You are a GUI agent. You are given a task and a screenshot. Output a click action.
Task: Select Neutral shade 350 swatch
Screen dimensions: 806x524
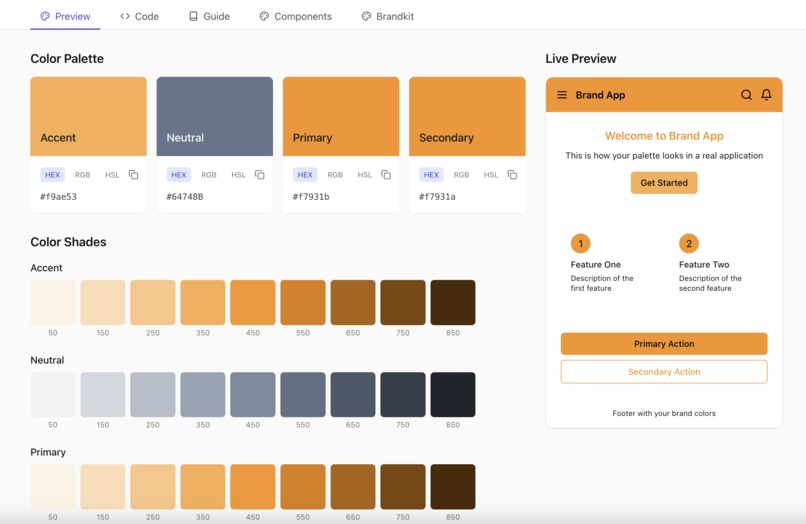click(203, 394)
